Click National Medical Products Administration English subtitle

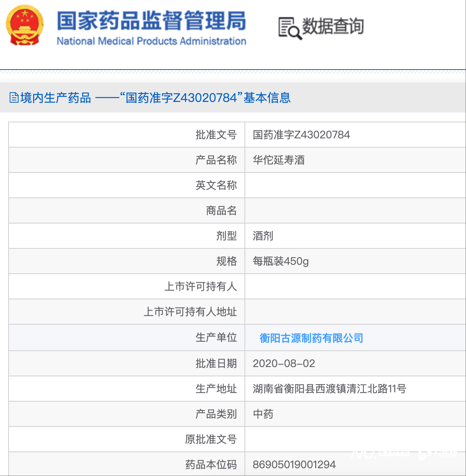[x=151, y=41]
